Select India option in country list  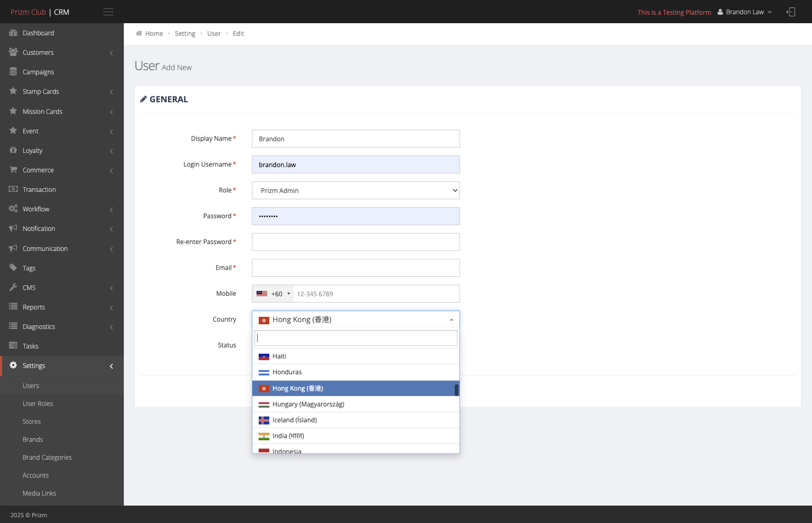pos(356,436)
